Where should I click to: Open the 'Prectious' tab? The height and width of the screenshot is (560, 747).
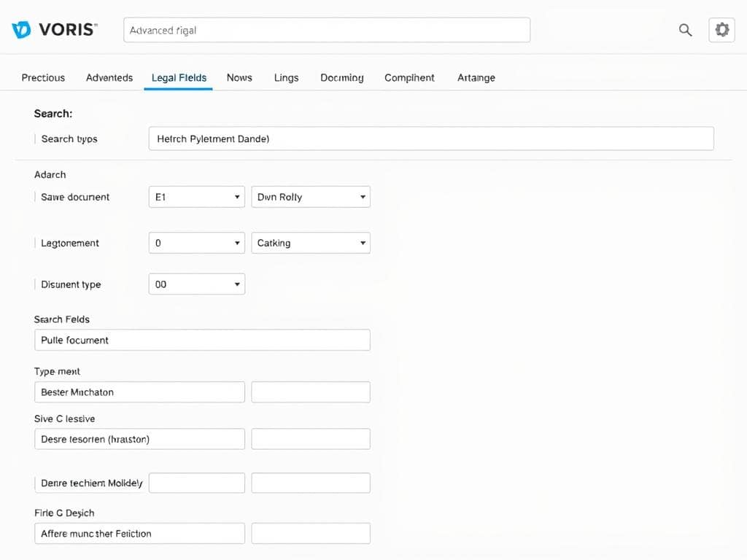(x=43, y=77)
